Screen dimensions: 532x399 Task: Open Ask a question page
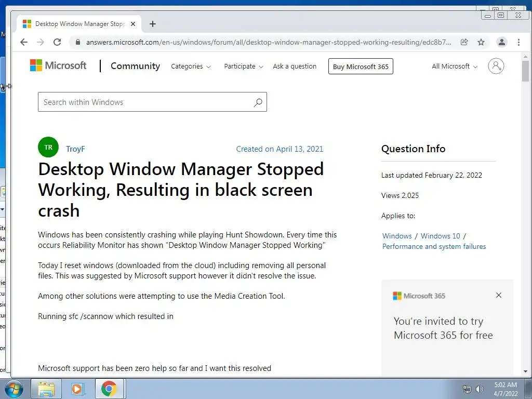(x=295, y=66)
